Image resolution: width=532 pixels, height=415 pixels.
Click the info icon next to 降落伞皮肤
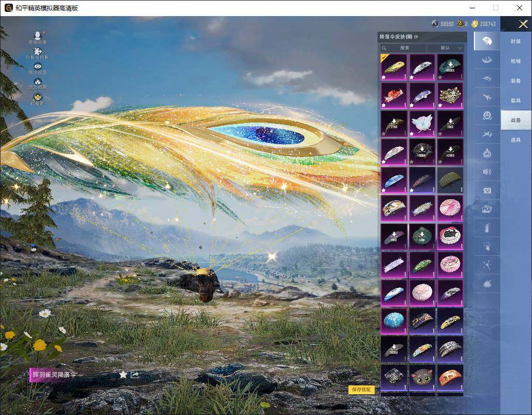click(416, 37)
